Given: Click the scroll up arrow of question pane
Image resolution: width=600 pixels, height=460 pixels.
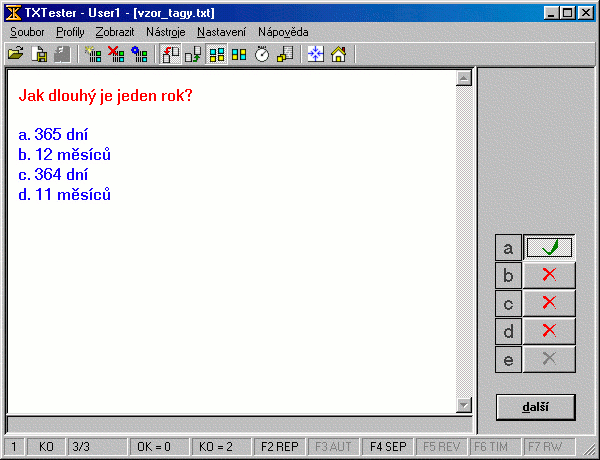Looking at the screenshot, I should click(x=464, y=78).
